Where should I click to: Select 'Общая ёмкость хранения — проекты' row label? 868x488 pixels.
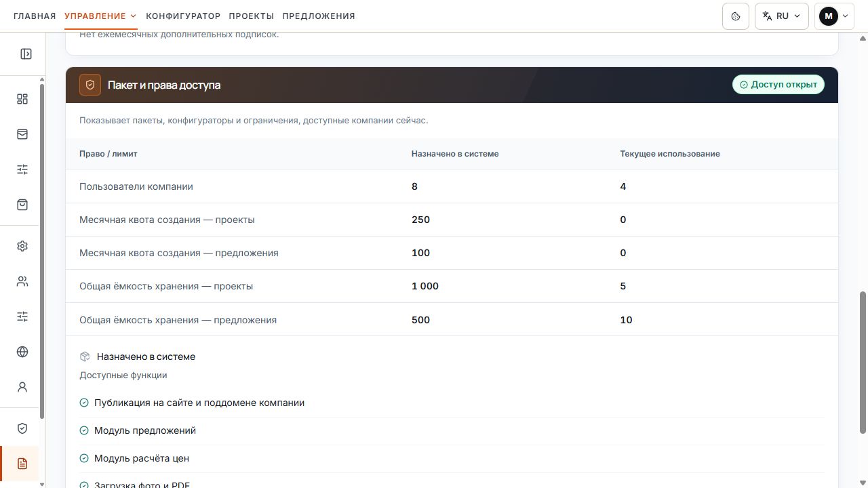(x=166, y=286)
